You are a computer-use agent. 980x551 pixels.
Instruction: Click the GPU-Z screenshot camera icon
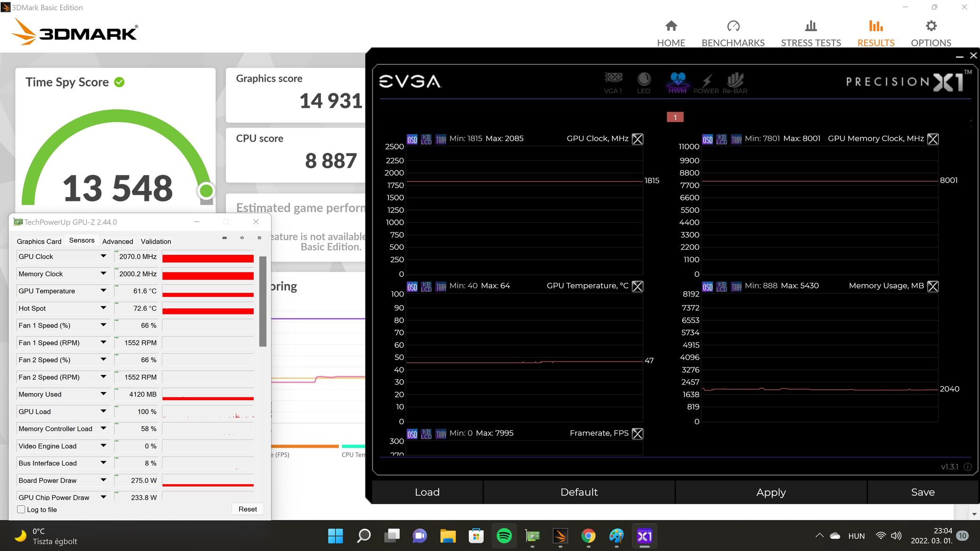[x=225, y=238]
